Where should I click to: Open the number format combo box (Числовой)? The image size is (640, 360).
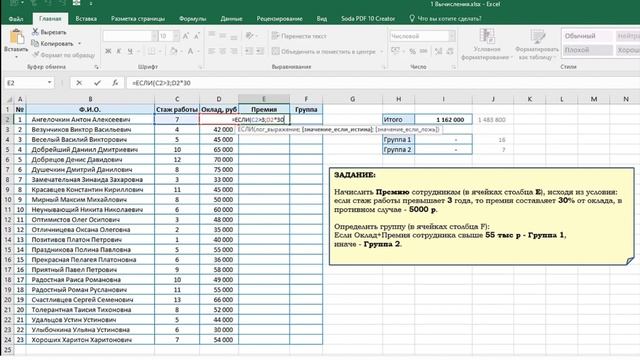point(422,36)
